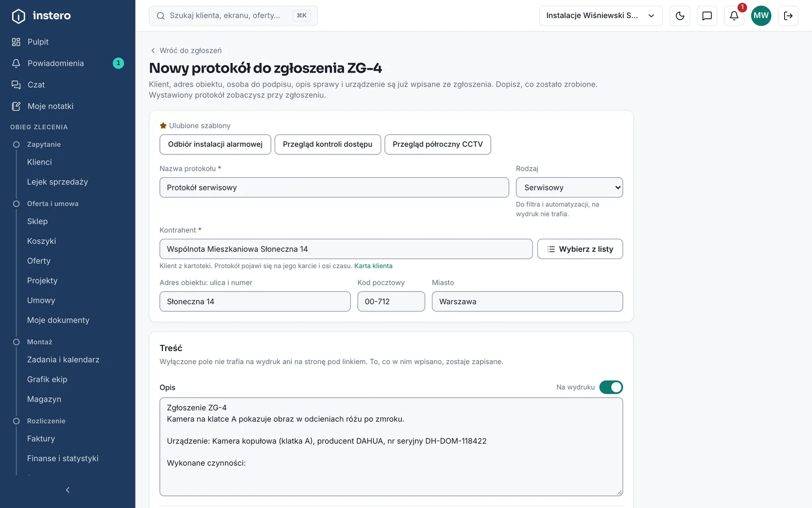812x508 pixels.
Task: Apply Przegląd półroczny CCTV template
Action: (437, 144)
